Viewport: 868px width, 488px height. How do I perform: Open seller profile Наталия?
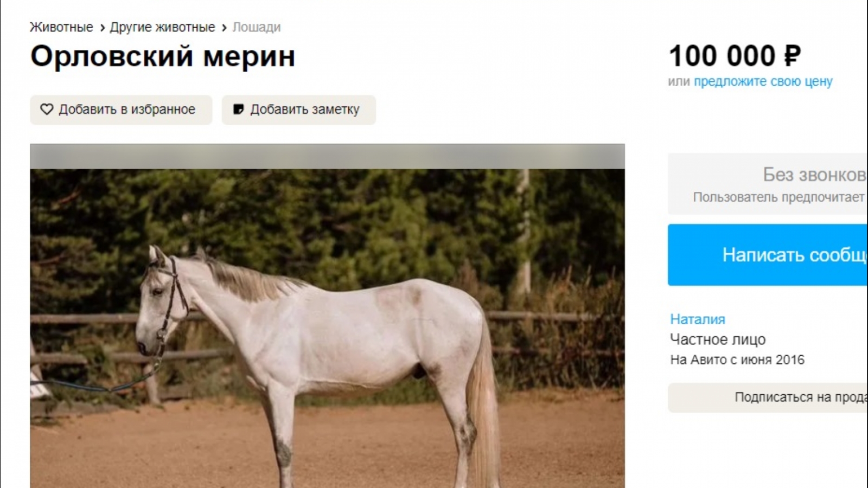click(698, 319)
